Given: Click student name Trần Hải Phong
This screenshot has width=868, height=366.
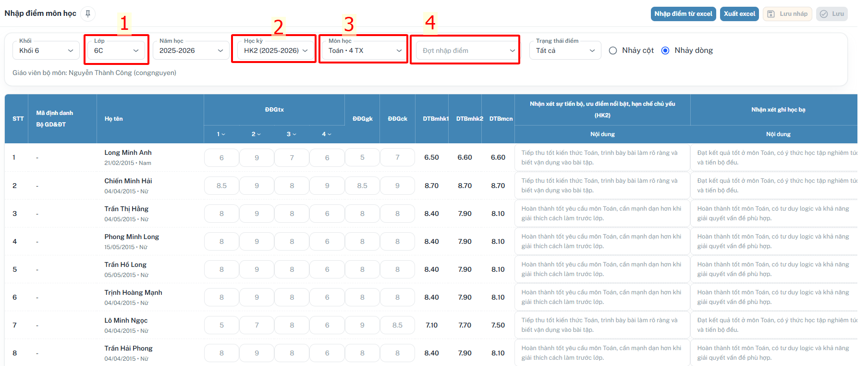Looking at the screenshot, I should (x=128, y=348).
